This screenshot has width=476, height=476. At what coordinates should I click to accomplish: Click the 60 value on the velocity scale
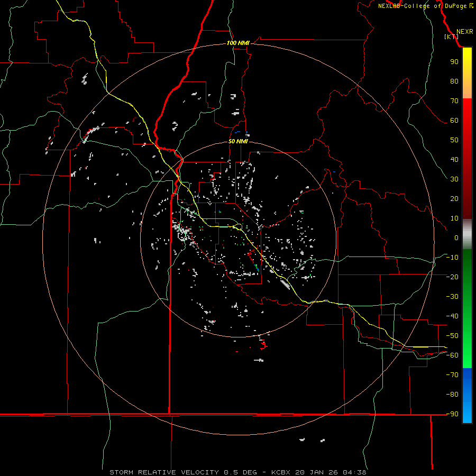(x=454, y=120)
